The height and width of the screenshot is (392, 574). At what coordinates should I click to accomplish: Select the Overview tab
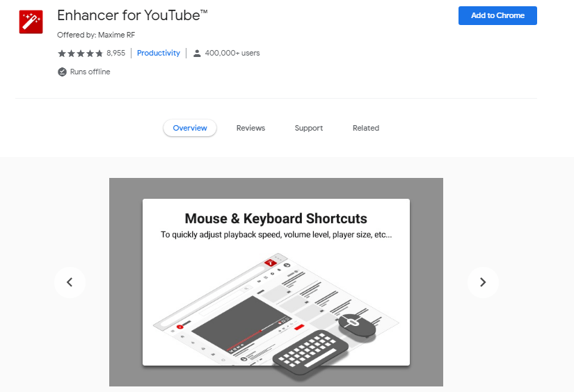pyautogui.click(x=190, y=128)
